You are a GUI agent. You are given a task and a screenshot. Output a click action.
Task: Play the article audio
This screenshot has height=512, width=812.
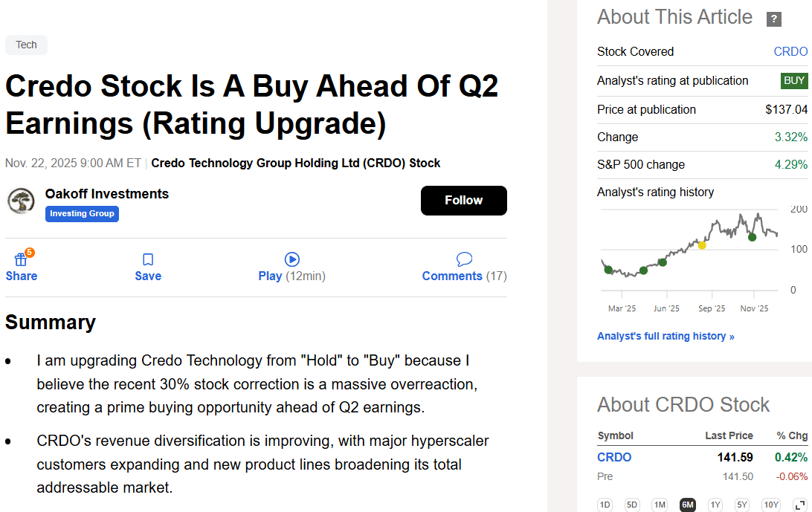(291, 259)
